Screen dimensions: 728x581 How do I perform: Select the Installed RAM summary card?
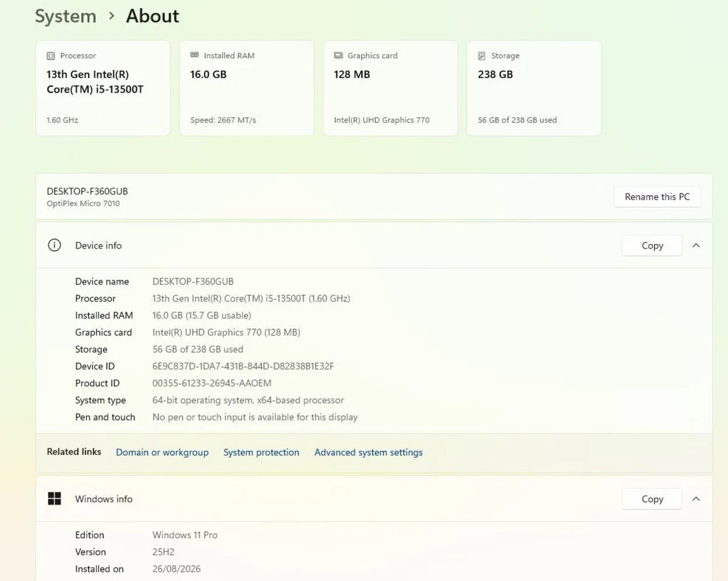tap(247, 89)
